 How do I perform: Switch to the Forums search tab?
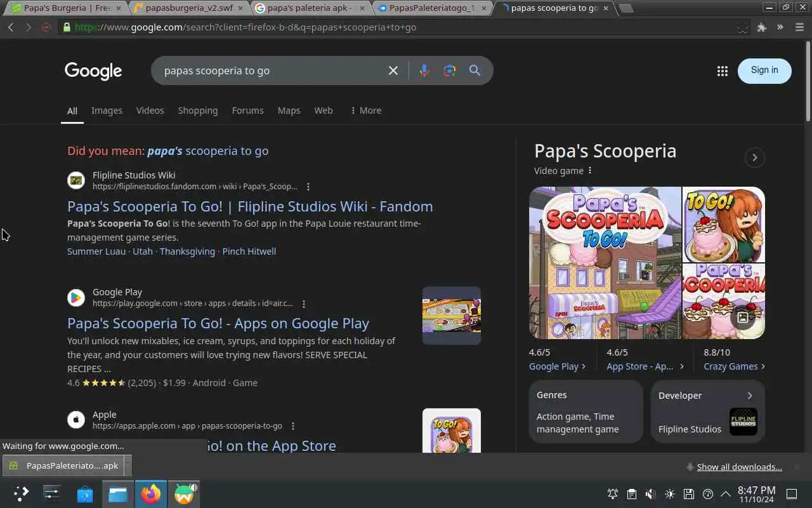coord(247,110)
